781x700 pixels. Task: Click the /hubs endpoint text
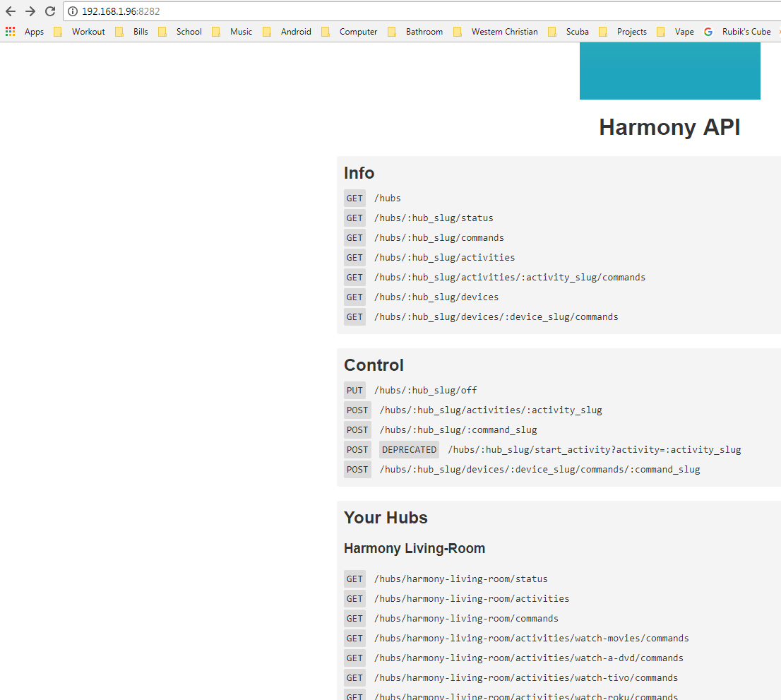388,198
